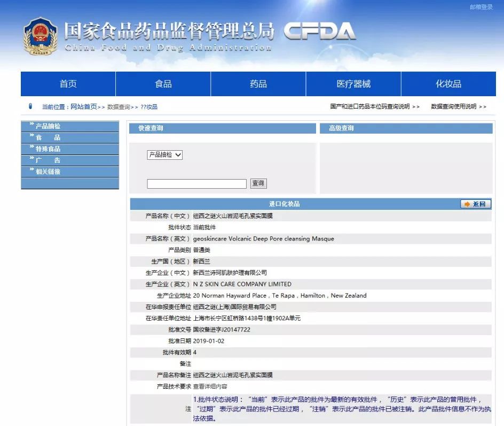Click the 查询 search button
The width and height of the screenshot is (504, 426).
tap(258, 183)
